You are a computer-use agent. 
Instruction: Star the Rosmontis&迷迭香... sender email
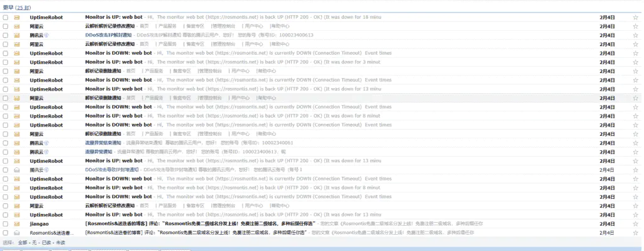[635, 233]
